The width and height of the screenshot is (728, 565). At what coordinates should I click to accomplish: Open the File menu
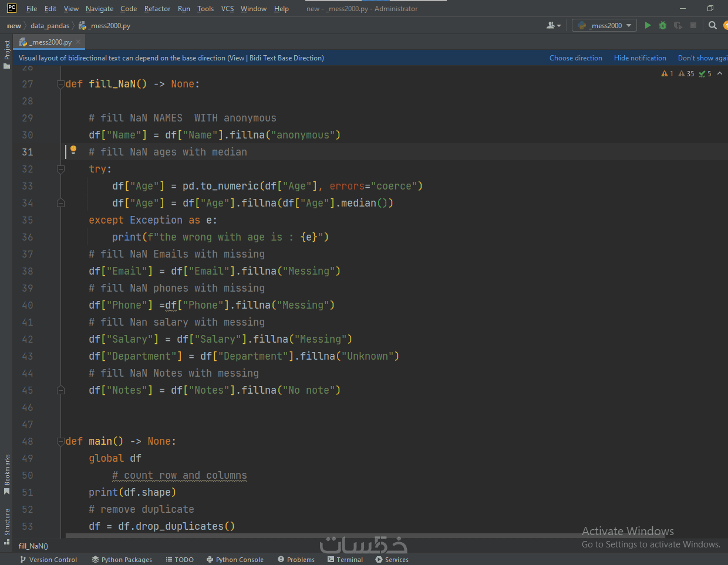(32, 9)
